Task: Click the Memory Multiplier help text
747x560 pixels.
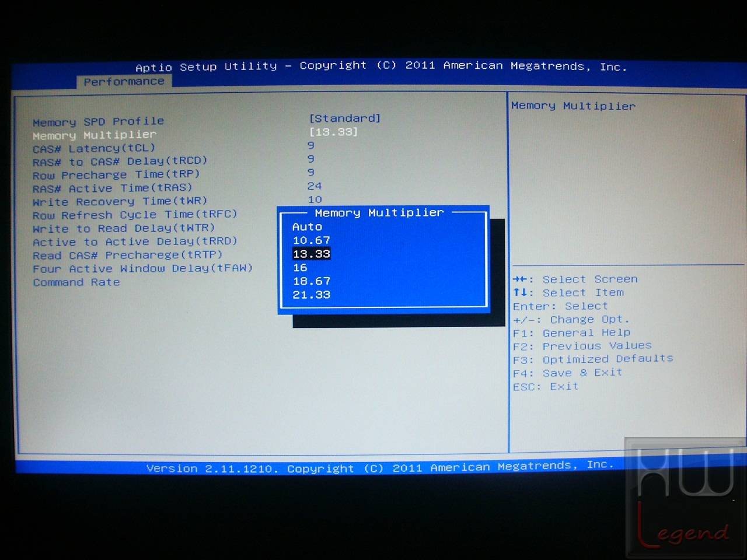Action: (573, 106)
